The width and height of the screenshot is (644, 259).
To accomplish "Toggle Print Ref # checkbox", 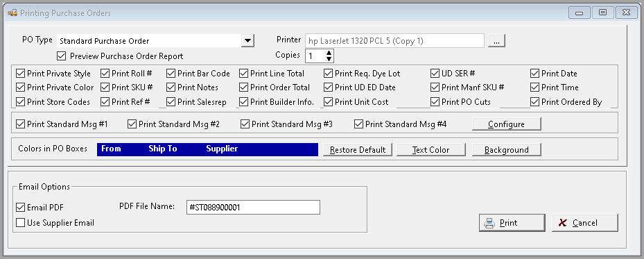I will (105, 102).
